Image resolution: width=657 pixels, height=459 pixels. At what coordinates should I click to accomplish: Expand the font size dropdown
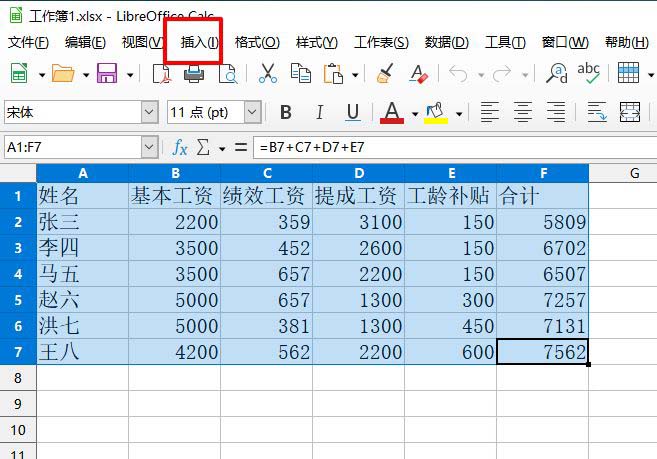click(252, 112)
